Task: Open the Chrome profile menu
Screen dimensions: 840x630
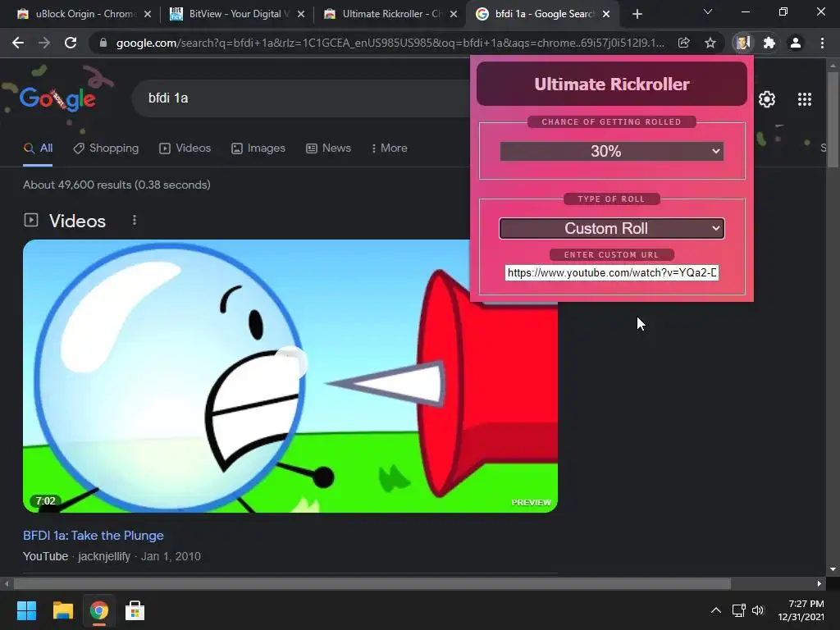Action: click(x=796, y=43)
